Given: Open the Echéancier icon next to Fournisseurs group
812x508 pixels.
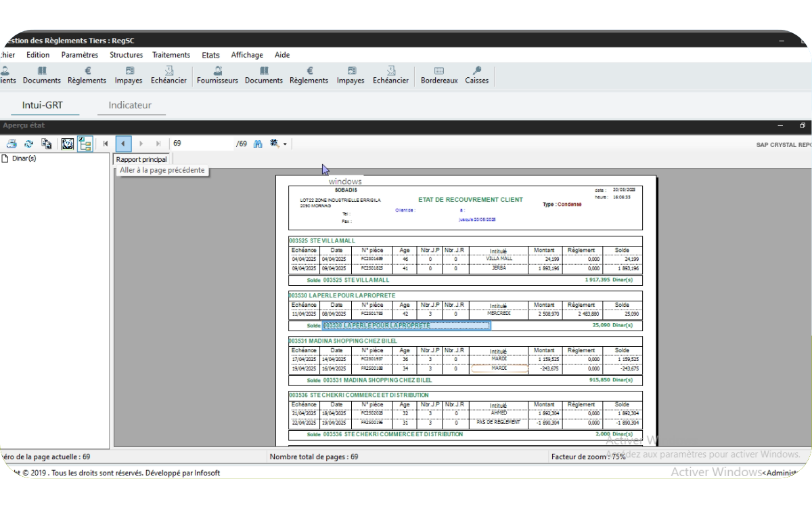Looking at the screenshot, I should pos(390,75).
